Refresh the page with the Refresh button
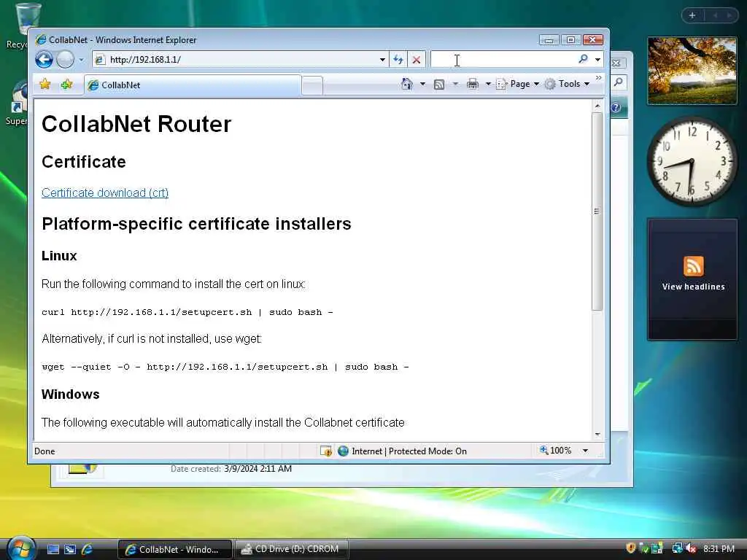The height and width of the screenshot is (560, 747). [x=398, y=60]
